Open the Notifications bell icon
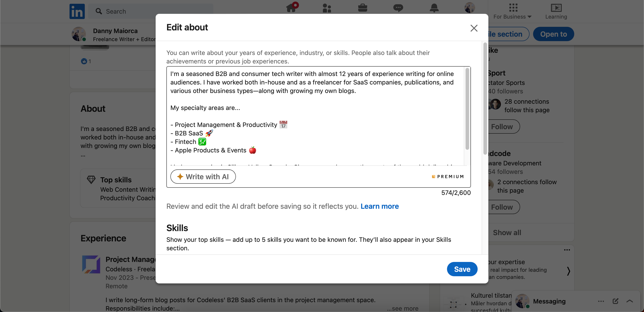Screen dimensions: 644x312 click(x=434, y=8)
